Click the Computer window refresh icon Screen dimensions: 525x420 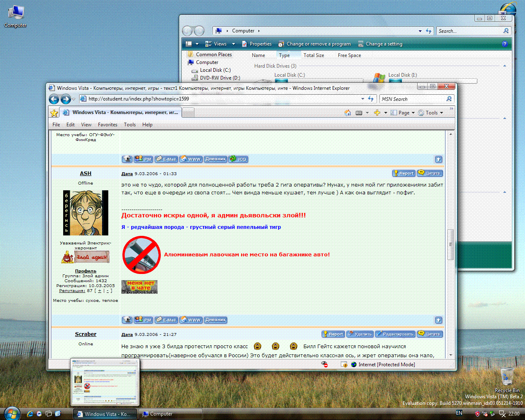pos(429,31)
